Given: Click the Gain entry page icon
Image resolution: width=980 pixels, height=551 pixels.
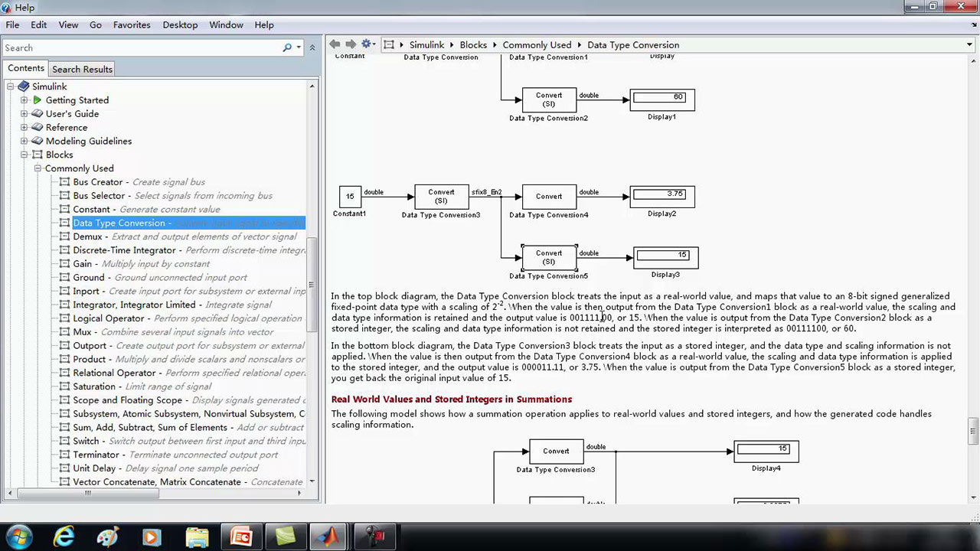Looking at the screenshot, I should point(64,264).
